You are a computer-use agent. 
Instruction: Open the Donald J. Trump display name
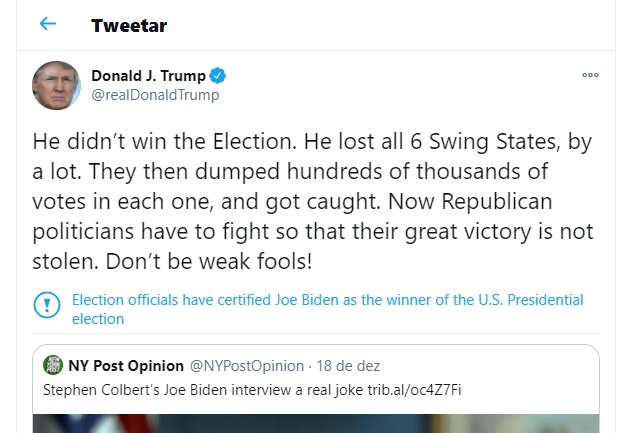coord(148,76)
